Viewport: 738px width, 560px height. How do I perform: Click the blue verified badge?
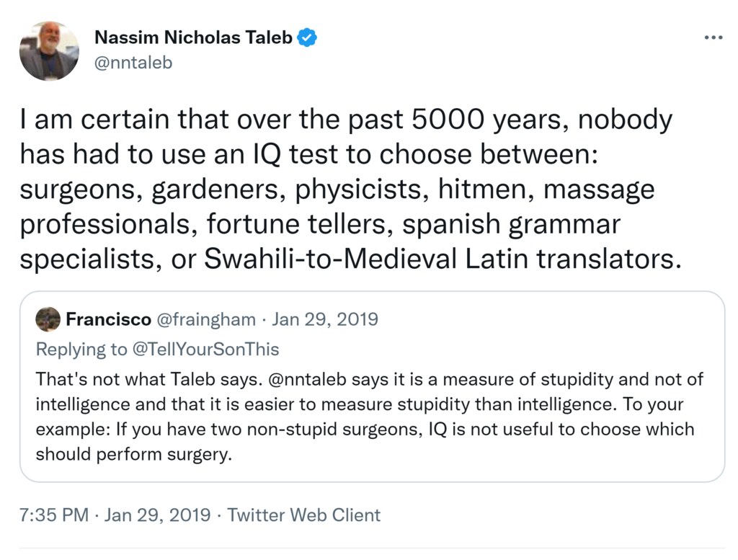[x=308, y=37]
